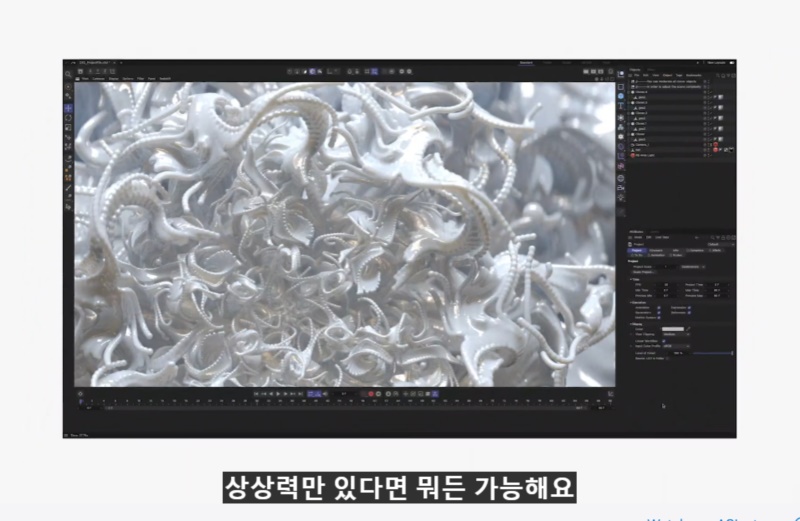Add a Light from the right palette
The height and width of the screenshot is (521, 800).
621,197
